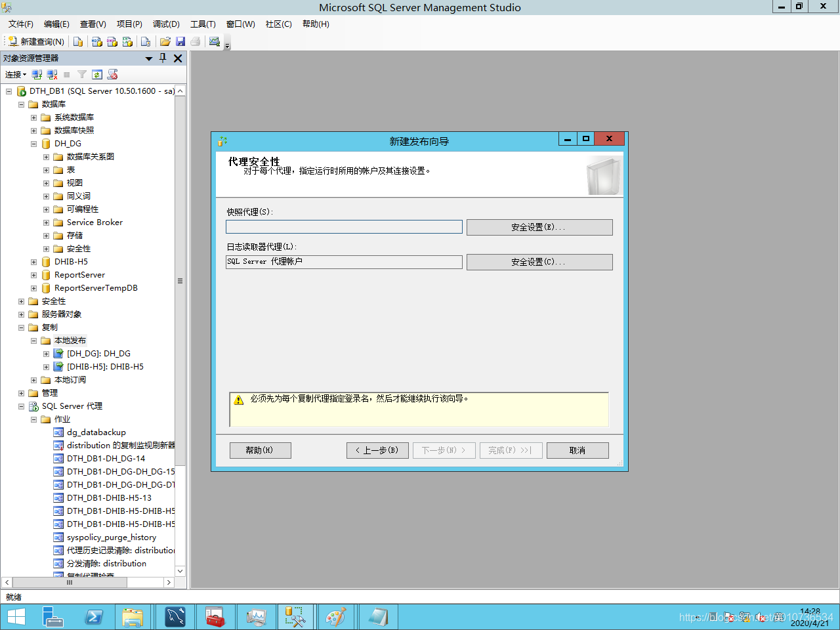Collapse the DTH_DB1 server node
Screen dimensions: 840x630
9,91
